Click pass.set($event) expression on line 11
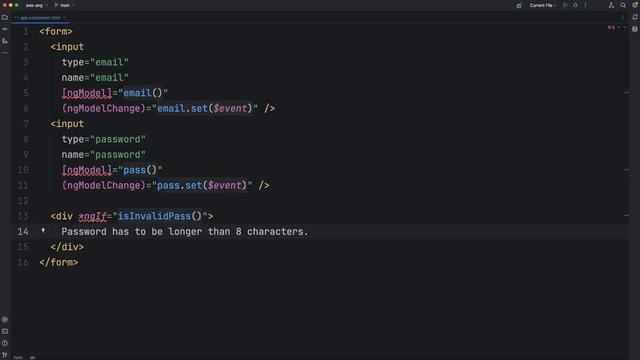 202,185
